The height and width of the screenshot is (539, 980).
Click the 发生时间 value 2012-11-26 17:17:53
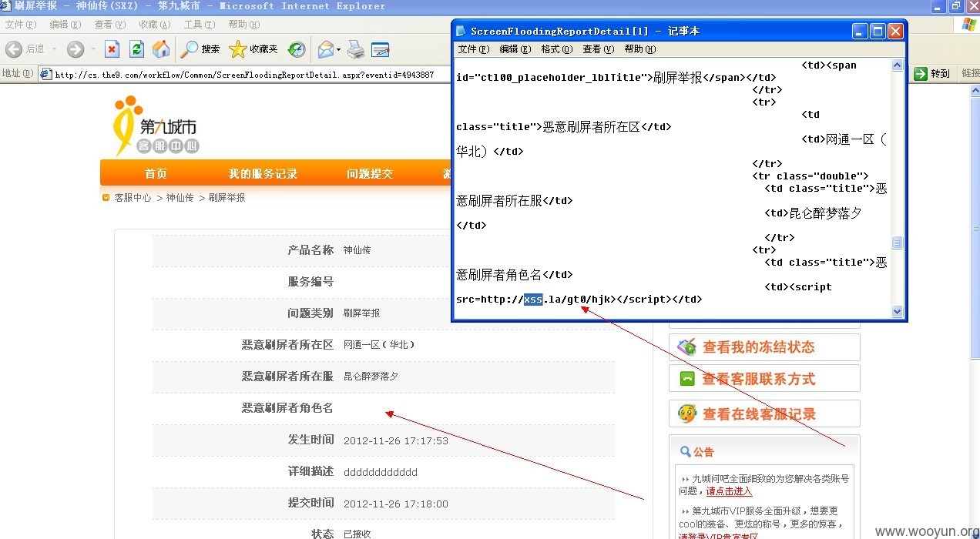tap(396, 440)
